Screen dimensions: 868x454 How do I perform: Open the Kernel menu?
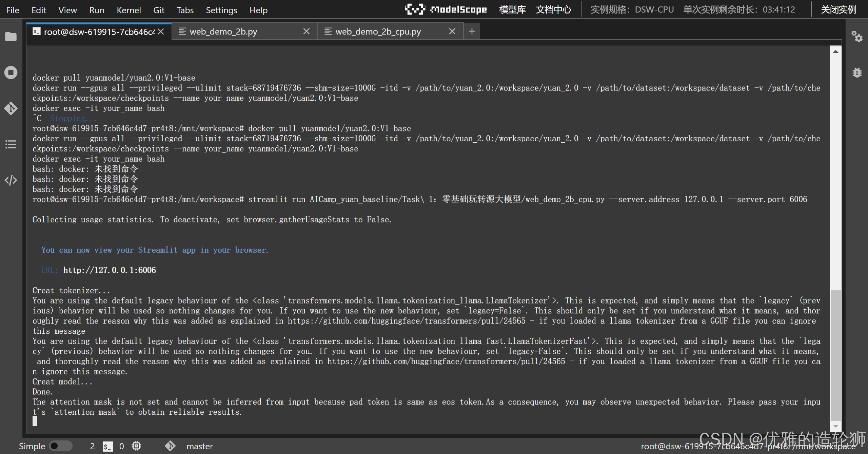(x=129, y=10)
